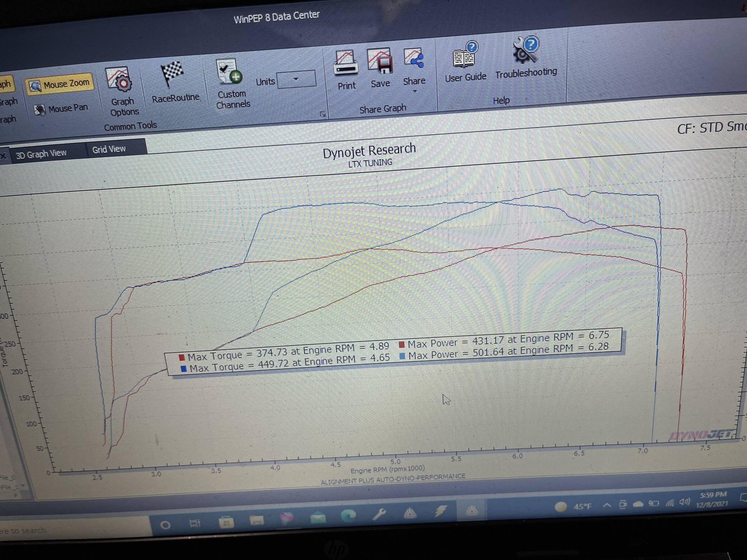747x560 pixels.
Task: Launch Microsoft Edge from the taskbar
Action: click(348, 515)
